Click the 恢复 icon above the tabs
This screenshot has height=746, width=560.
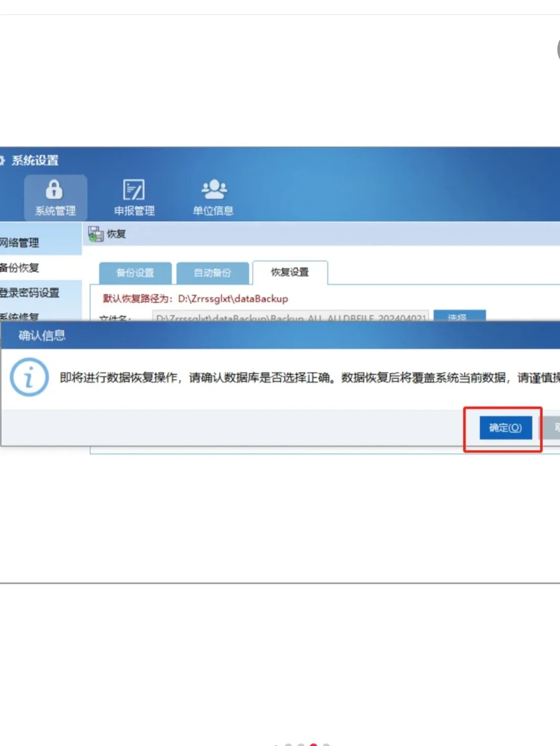coord(95,233)
